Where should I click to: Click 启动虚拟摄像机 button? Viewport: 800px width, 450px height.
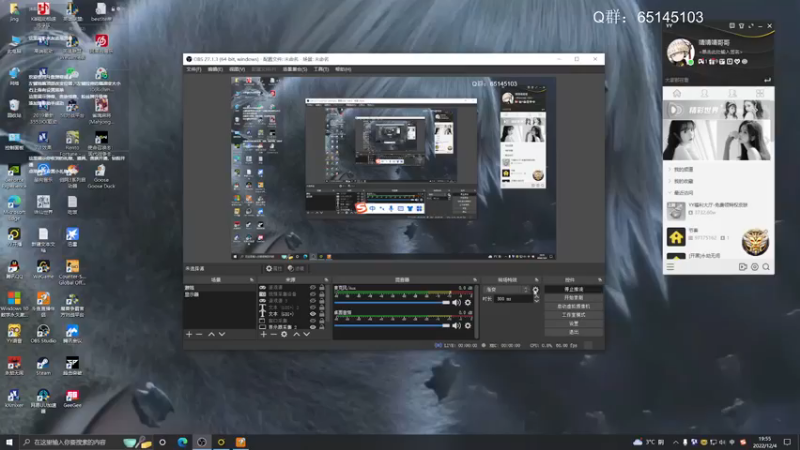click(573, 307)
